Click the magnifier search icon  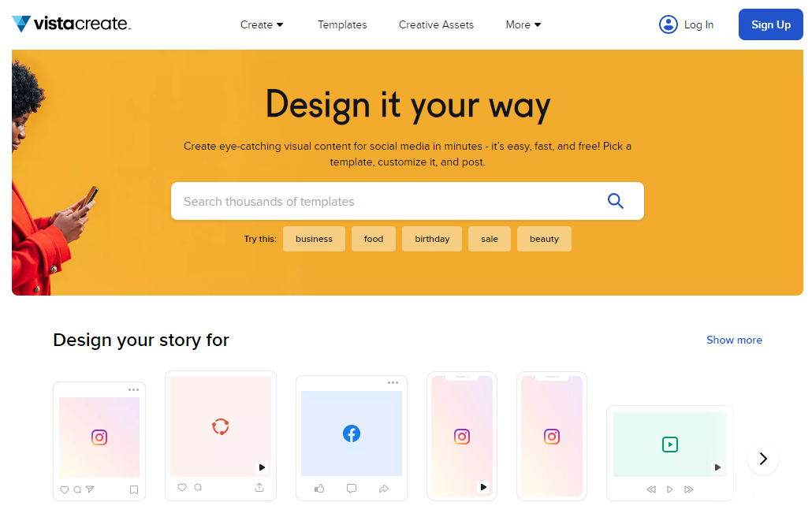(616, 201)
